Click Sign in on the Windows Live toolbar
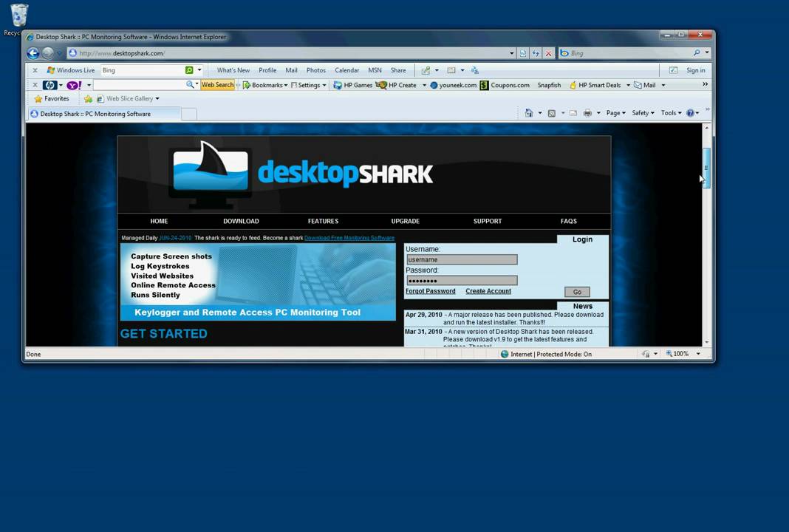Screen dimensions: 789x532 [x=695, y=70]
